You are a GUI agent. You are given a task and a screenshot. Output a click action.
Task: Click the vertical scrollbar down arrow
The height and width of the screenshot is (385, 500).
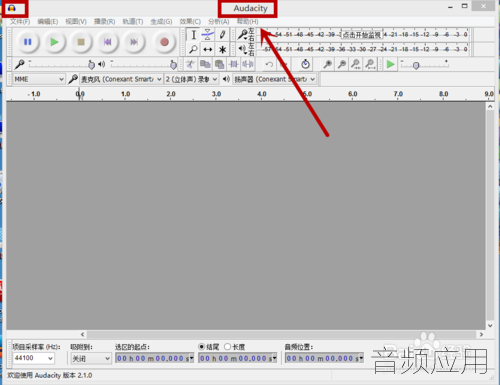point(490,325)
